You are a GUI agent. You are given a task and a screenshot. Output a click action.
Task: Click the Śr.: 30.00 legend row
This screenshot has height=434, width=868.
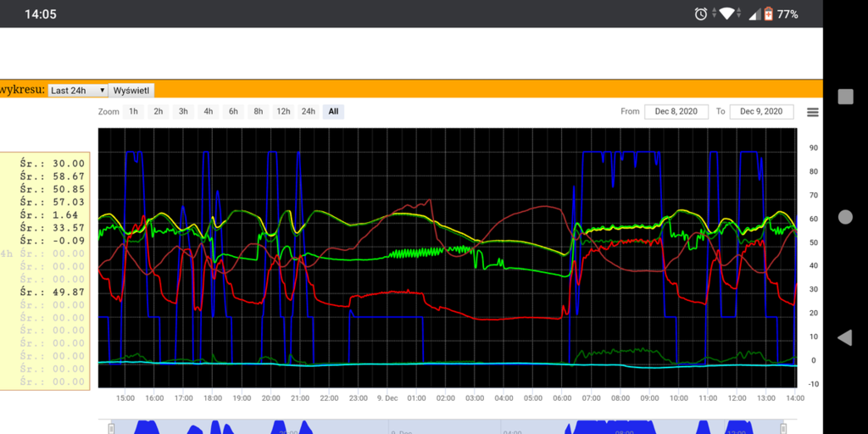click(53, 164)
